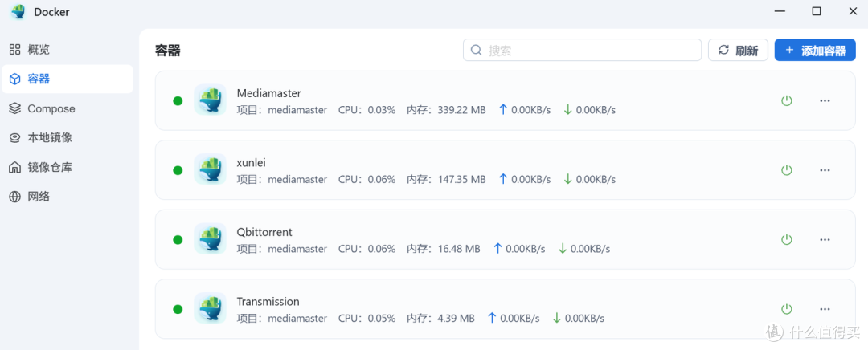Click the Transmission container name
The width and height of the screenshot is (868, 350).
(x=268, y=301)
